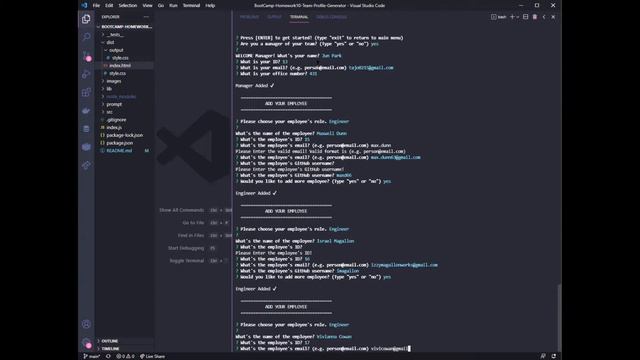The image size is (640, 360).
Task: Open style.css inside the output folder
Action: [120, 58]
